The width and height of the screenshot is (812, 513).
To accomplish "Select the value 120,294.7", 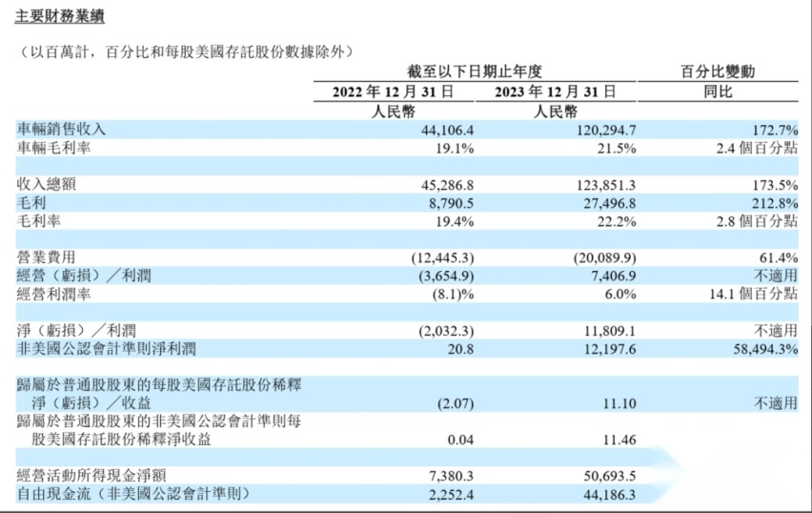I will (x=606, y=130).
